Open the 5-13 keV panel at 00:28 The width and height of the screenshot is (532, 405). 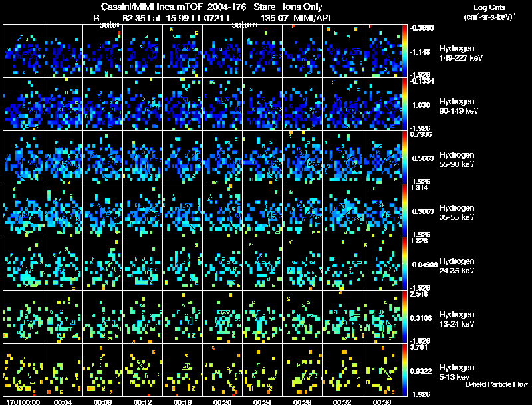(x=303, y=370)
